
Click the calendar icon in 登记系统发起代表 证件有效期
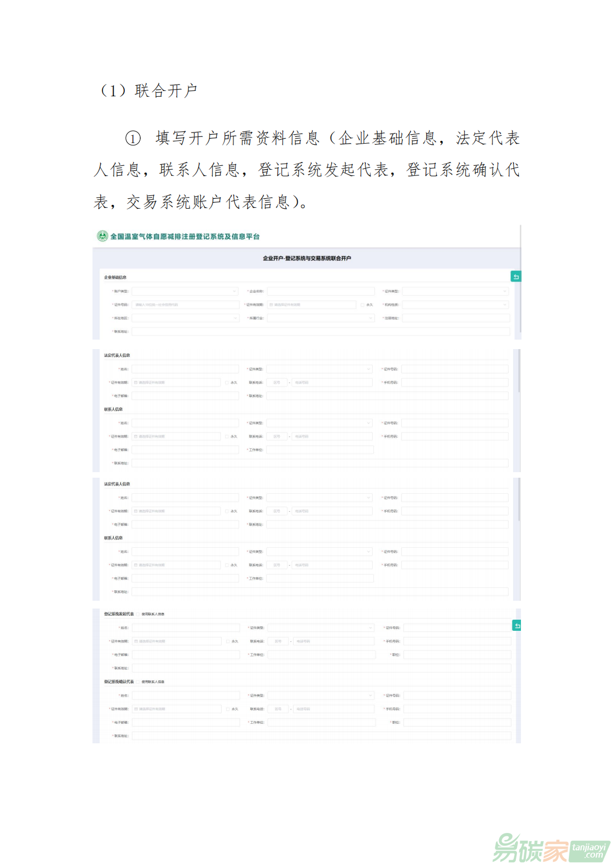click(x=136, y=641)
